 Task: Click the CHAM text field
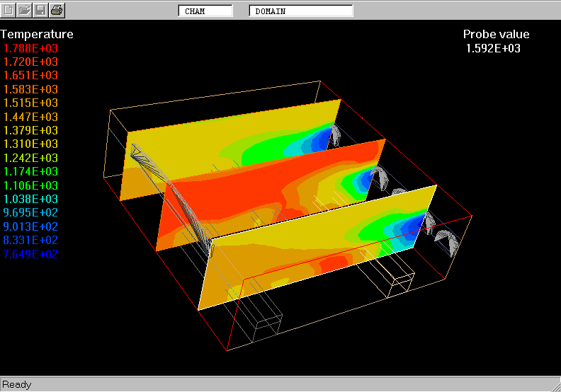(205, 11)
